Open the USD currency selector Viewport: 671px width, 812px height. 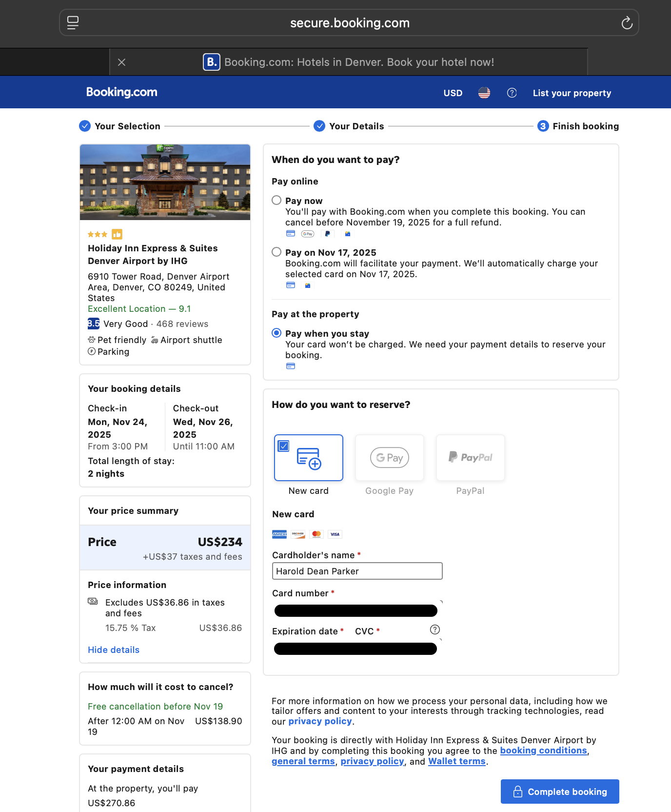tap(453, 93)
